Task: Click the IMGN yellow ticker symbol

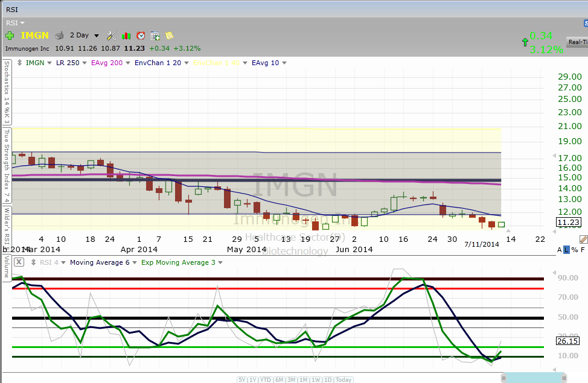Action: 36,36
